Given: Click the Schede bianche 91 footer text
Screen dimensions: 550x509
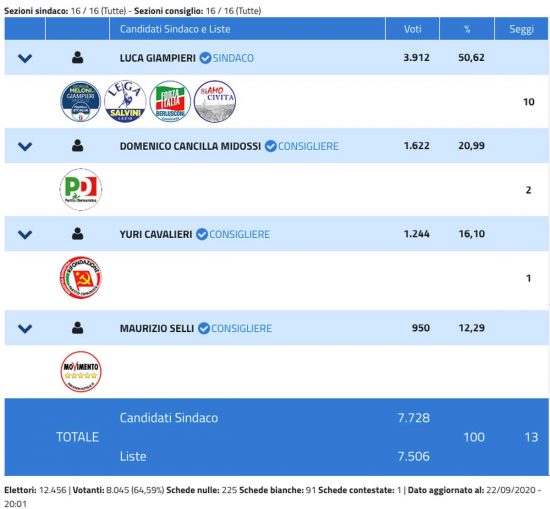Looking at the screenshot, I should tap(278, 490).
